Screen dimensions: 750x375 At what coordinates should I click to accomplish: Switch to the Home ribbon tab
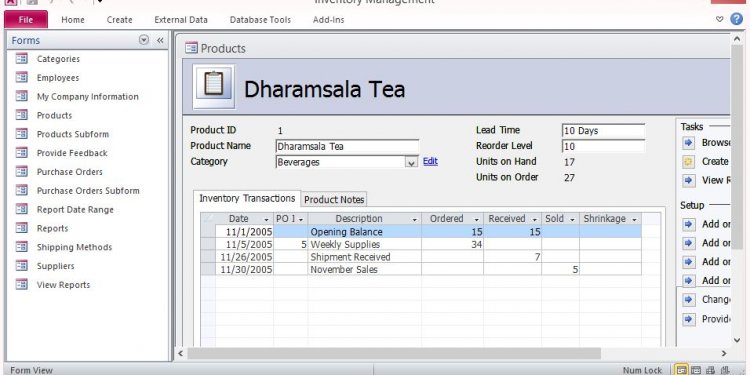point(73,20)
